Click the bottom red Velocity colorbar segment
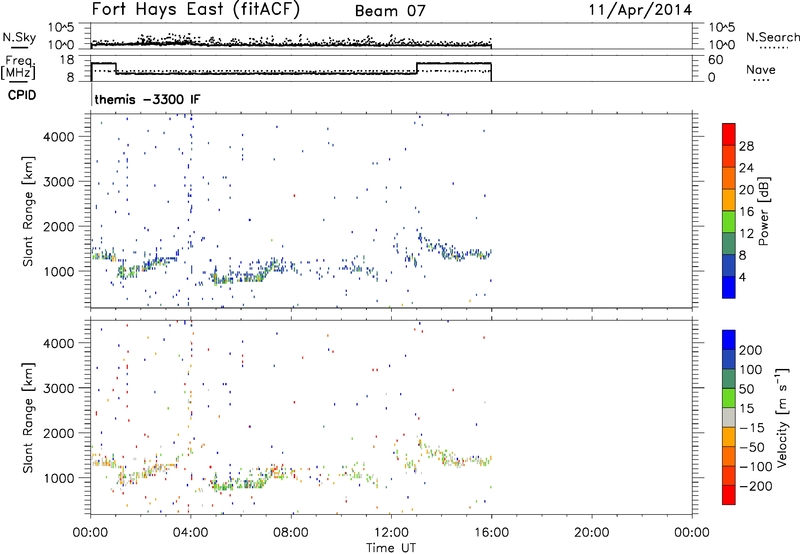This screenshot has height=554, width=800. [x=729, y=495]
